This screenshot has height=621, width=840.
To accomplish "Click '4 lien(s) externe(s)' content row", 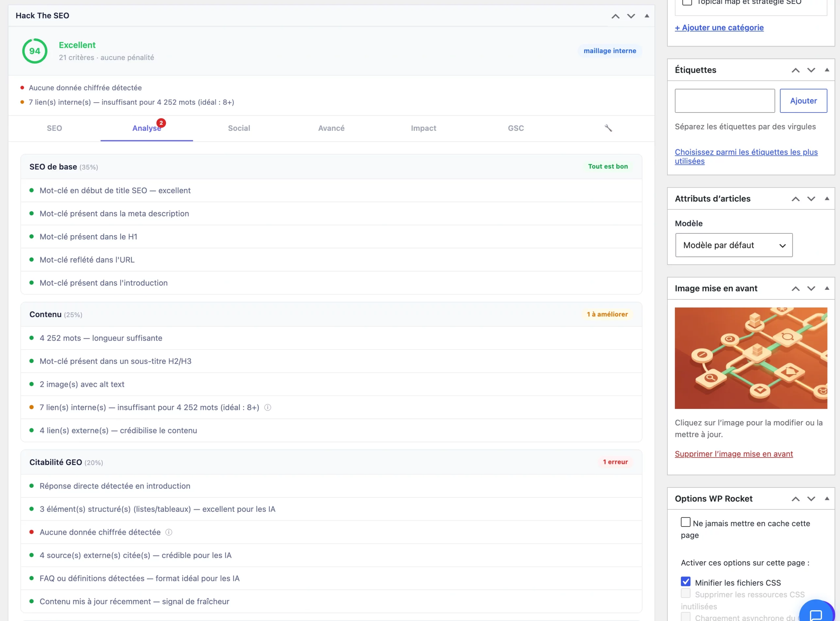I will click(331, 431).
